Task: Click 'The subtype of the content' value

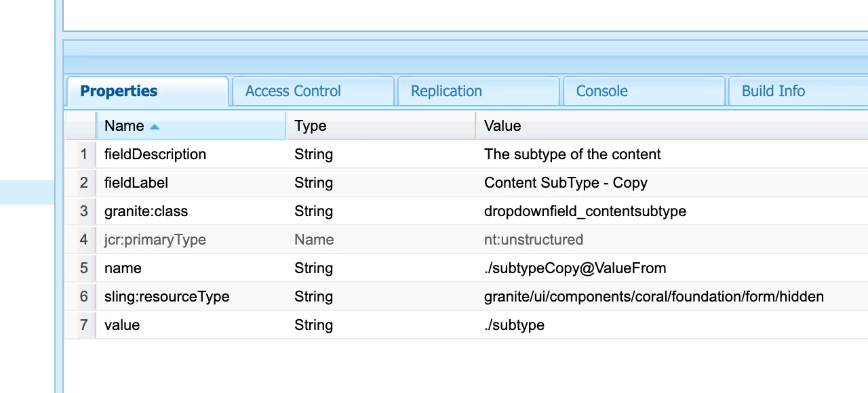Action: point(572,154)
